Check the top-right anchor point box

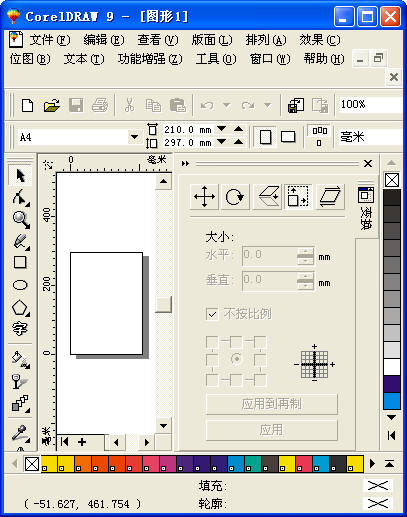260,342
